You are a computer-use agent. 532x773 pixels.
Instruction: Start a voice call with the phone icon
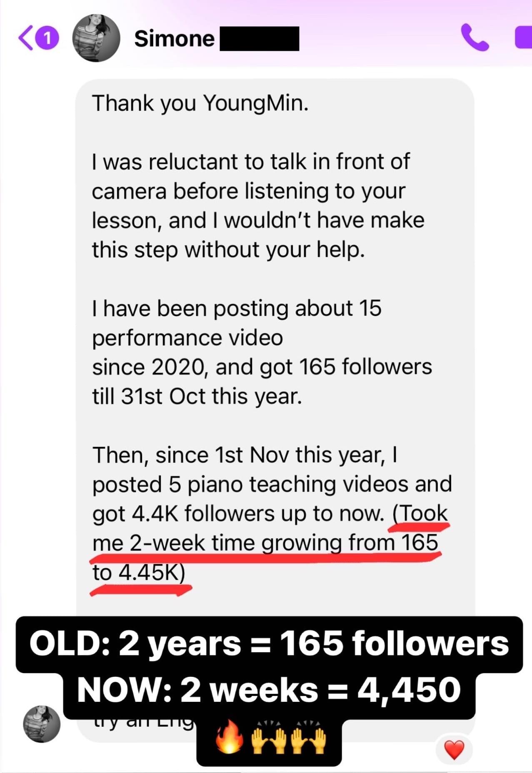[x=475, y=38]
